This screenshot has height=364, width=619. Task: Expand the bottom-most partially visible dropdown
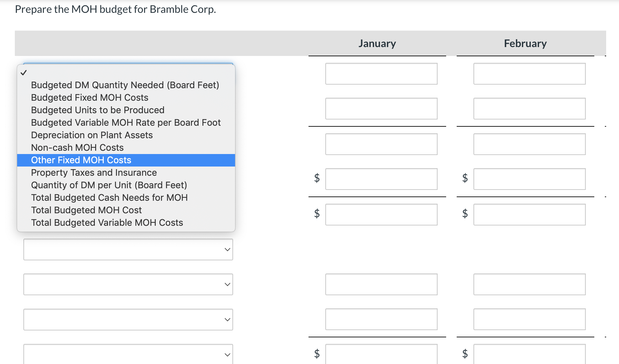(x=128, y=354)
